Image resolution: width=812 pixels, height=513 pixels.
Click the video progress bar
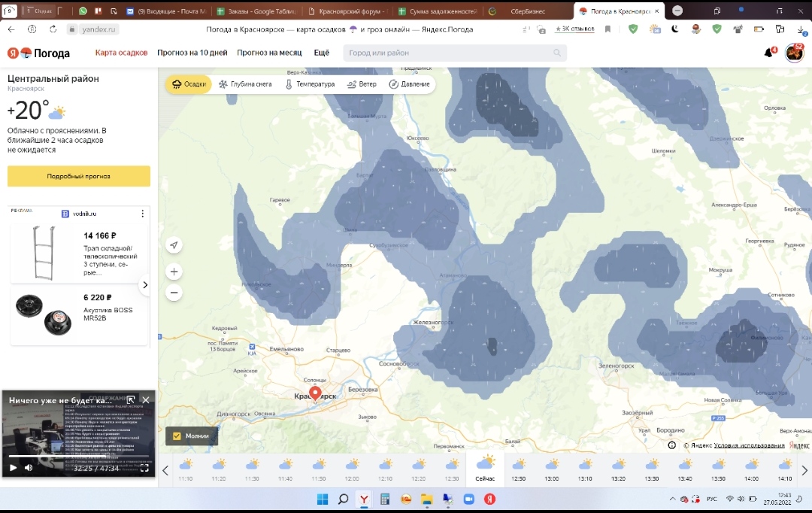tap(79, 457)
